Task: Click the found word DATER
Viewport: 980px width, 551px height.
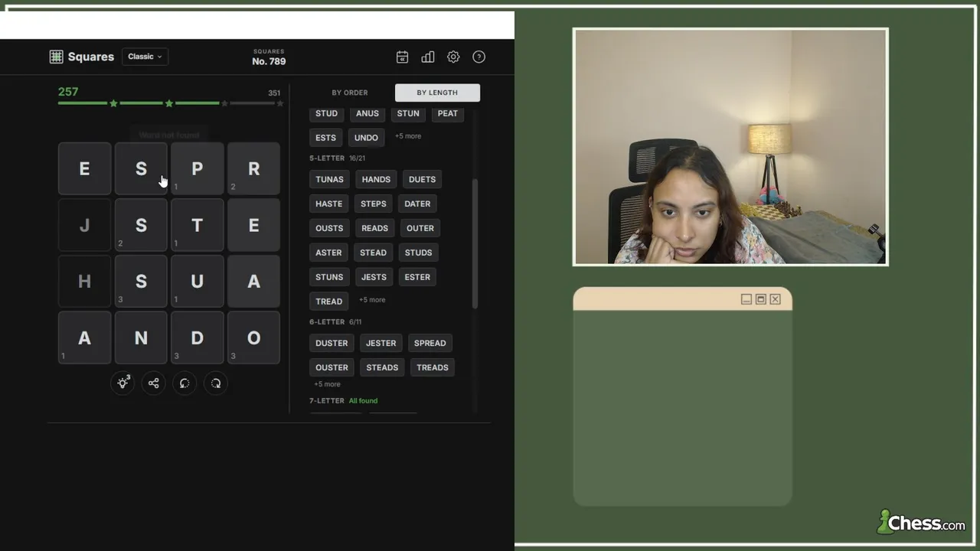Action: [417, 204]
